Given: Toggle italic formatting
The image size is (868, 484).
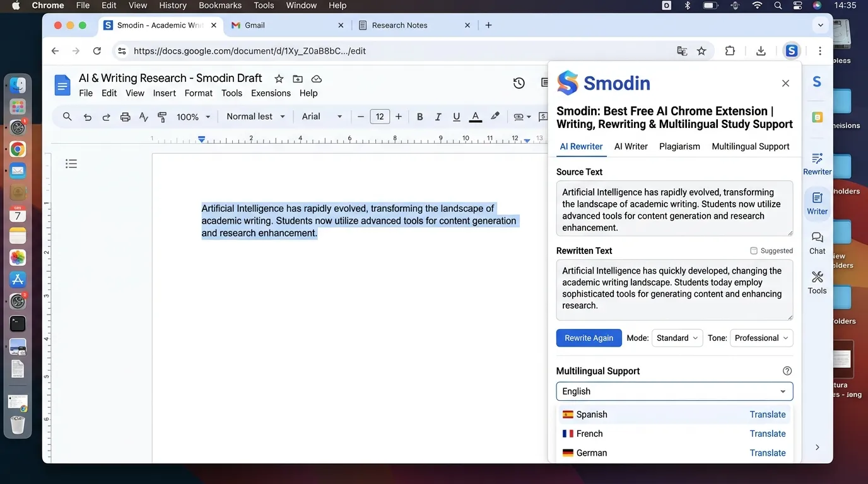Looking at the screenshot, I should tap(438, 117).
